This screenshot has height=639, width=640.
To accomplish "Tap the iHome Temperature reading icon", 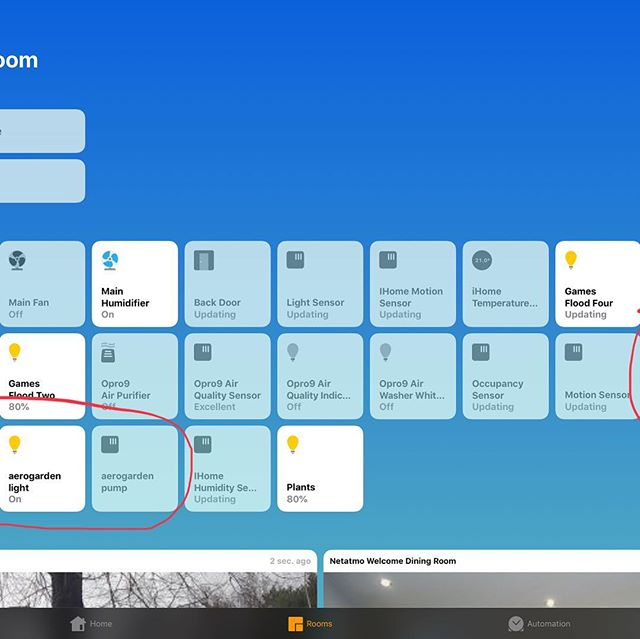I will [481, 261].
